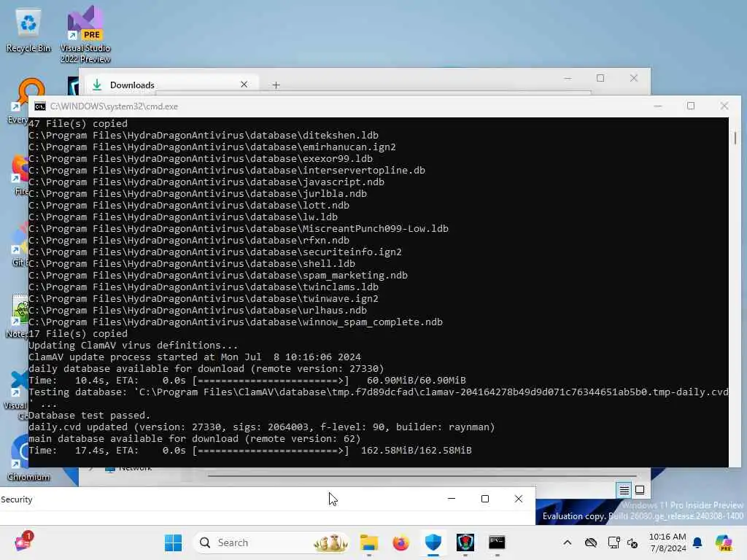Maximize the Downloads Explorer window

[600, 78]
